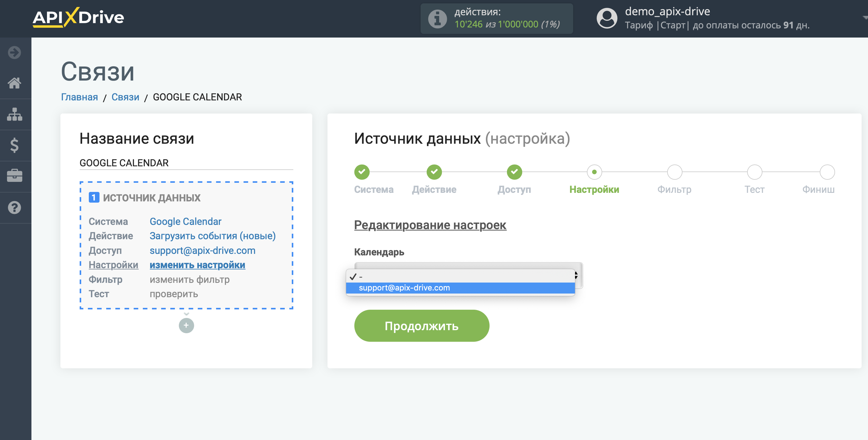
Task: Click the Фильтр step circle
Action: (x=675, y=172)
